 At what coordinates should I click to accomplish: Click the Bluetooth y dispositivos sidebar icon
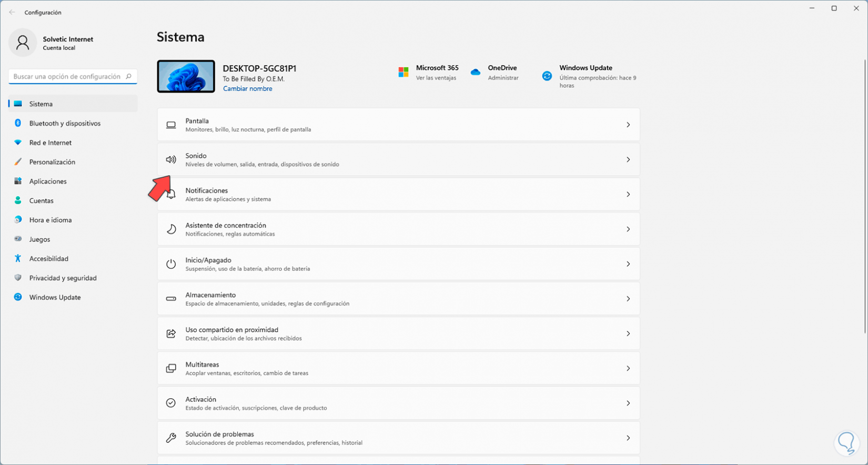(18, 123)
